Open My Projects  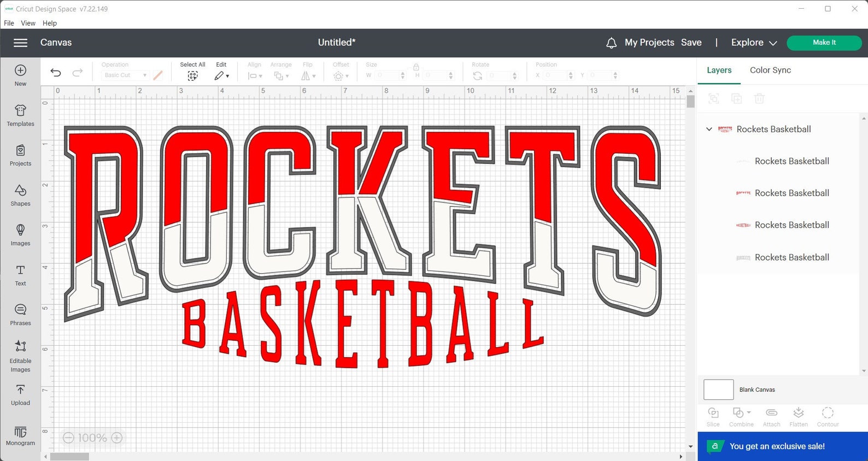coord(649,43)
